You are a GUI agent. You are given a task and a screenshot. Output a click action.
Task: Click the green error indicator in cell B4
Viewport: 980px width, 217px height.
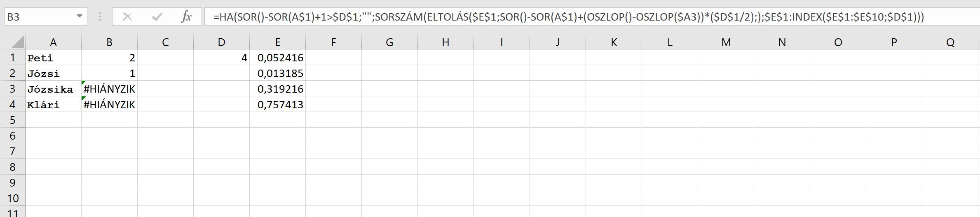coord(84,98)
